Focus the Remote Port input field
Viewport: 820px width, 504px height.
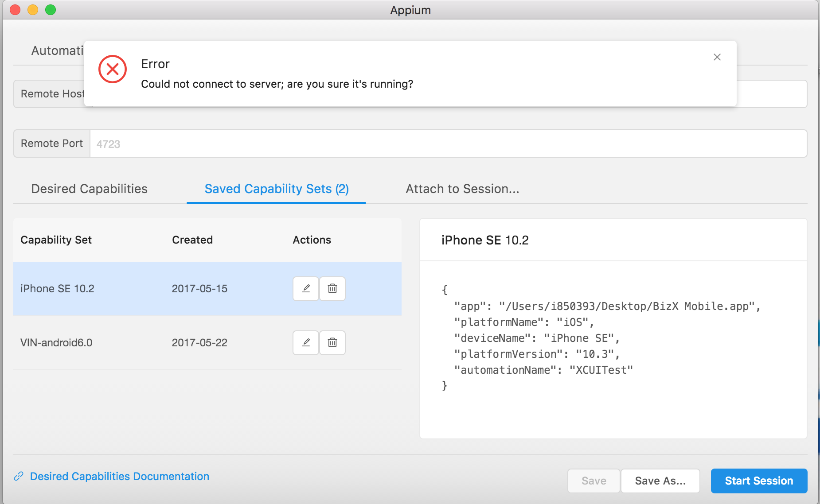[x=448, y=143]
